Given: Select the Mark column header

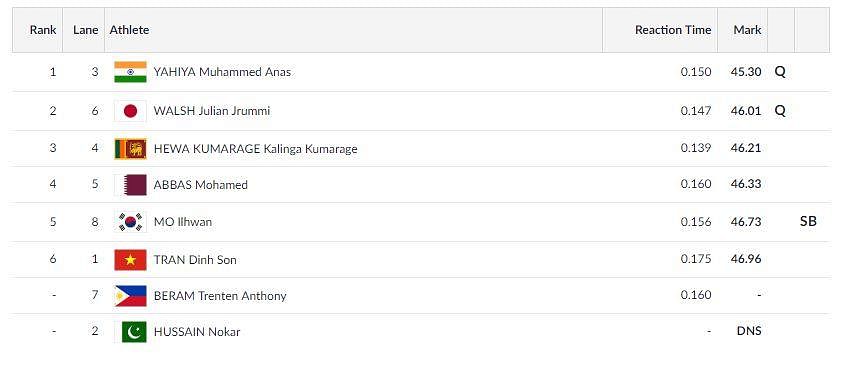Looking at the screenshot, I should 748,30.
